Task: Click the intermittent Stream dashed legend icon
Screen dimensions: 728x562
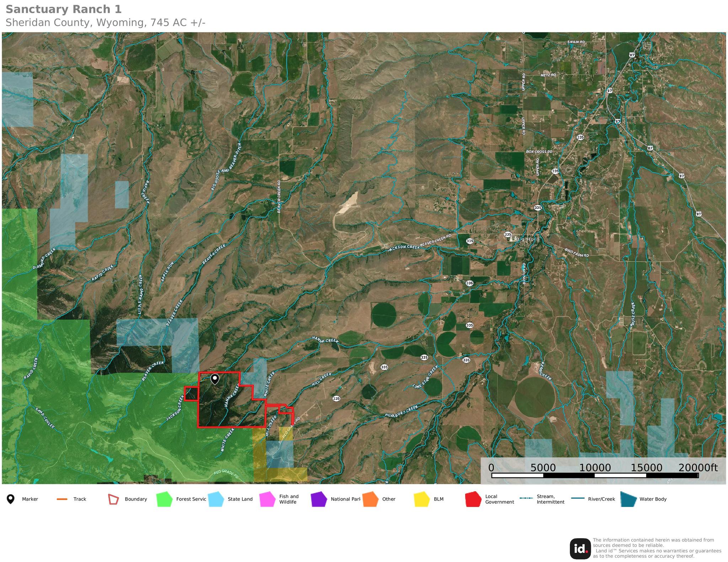Action: coord(526,498)
